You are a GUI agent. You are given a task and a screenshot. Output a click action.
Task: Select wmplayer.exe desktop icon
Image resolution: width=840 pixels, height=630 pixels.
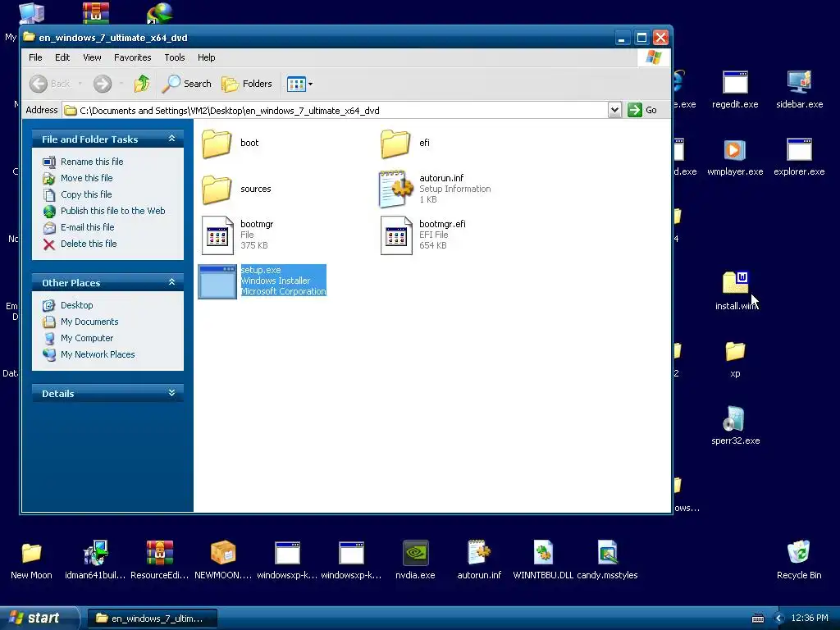(x=735, y=151)
